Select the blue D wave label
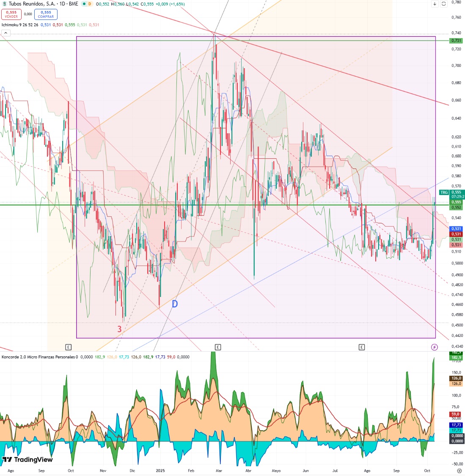The image size is (465, 476). [174, 304]
